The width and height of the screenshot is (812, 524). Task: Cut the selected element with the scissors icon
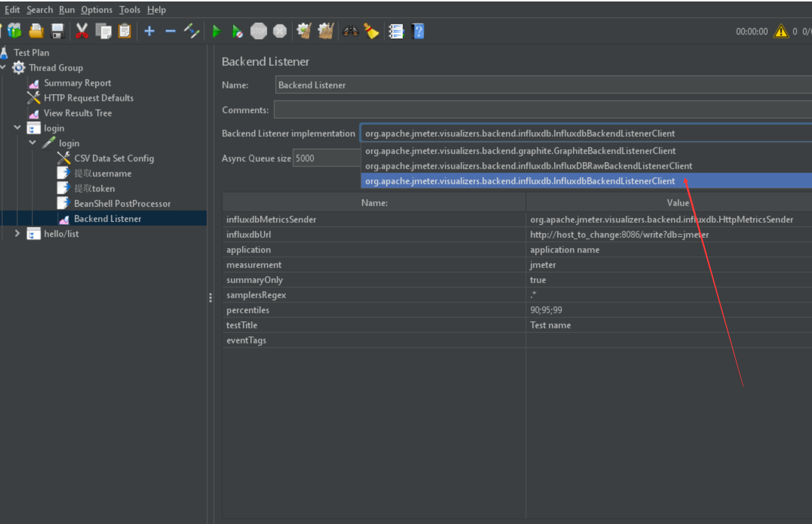[82, 31]
